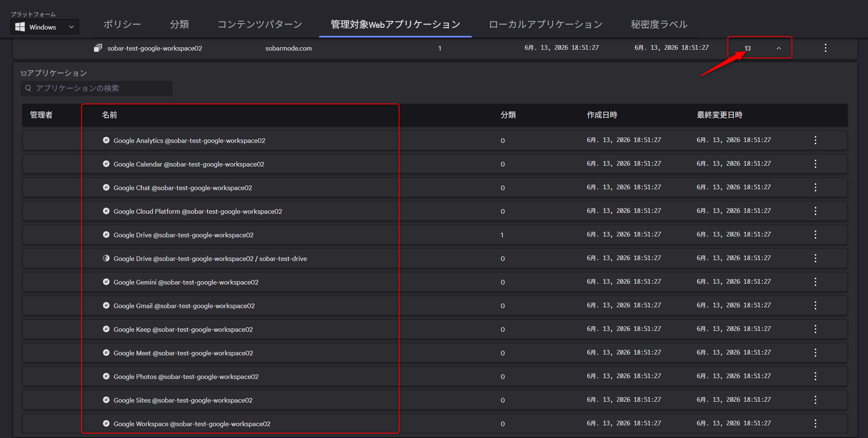Image resolution: width=868 pixels, height=438 pixels.
Task: Open the コンテンツパターン tab
Action: [x=260, y=24]
